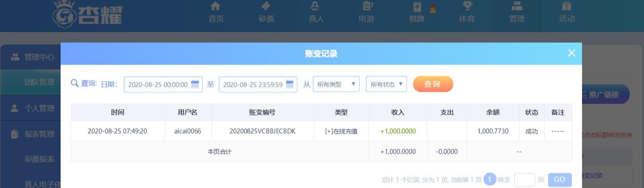Click the page number input field
Viewport: 644px width, 188px height.
(525, 180)
